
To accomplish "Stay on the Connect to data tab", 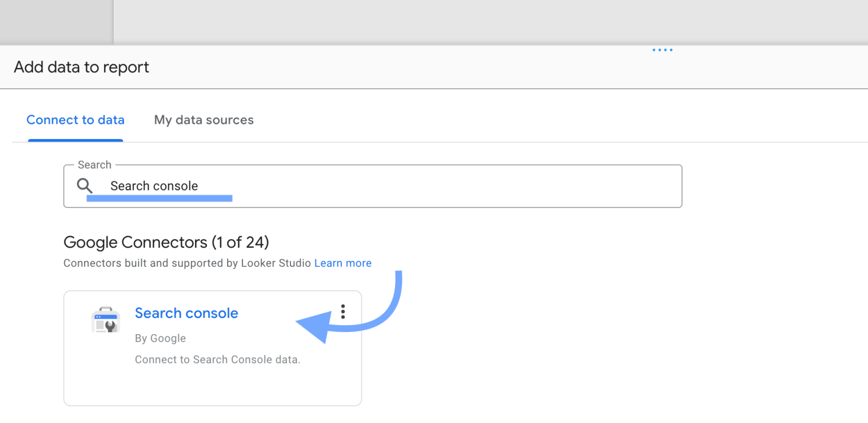I will (75, 120).
